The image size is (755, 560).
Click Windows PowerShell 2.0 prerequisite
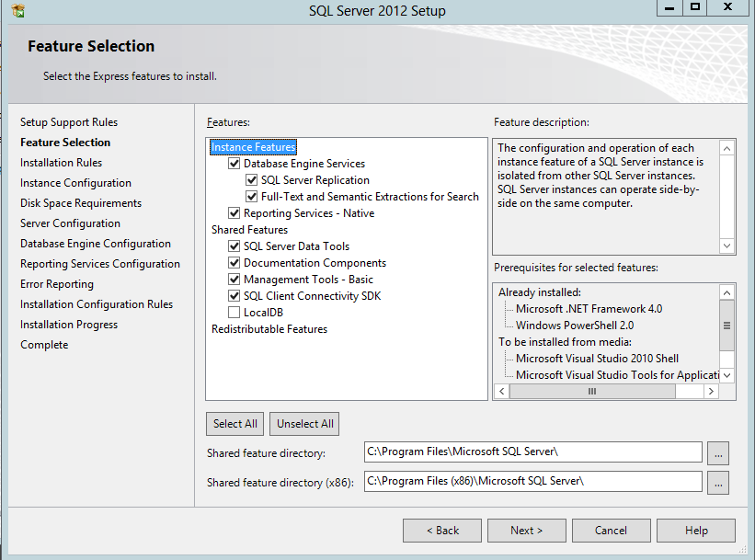(x=575, y=326)
